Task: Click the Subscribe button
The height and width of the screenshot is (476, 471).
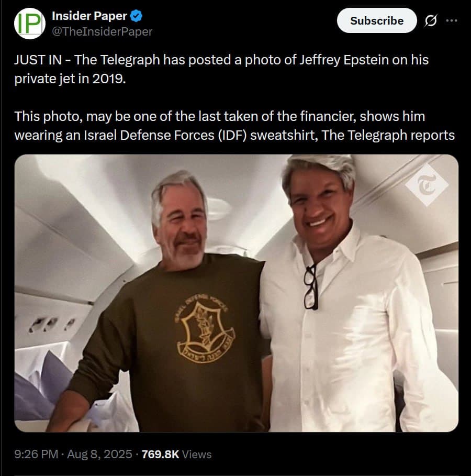Action: coord(376,21)
